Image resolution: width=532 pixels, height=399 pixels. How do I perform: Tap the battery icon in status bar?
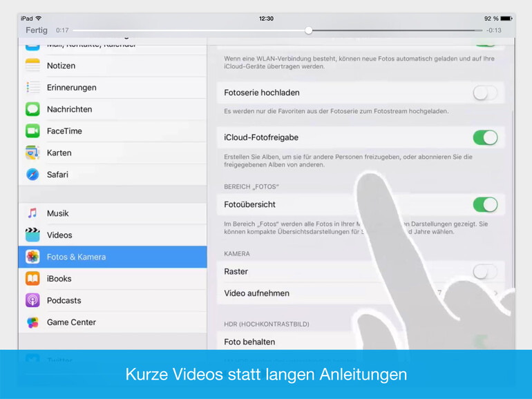pyautogui.click(x=506, y=19)
